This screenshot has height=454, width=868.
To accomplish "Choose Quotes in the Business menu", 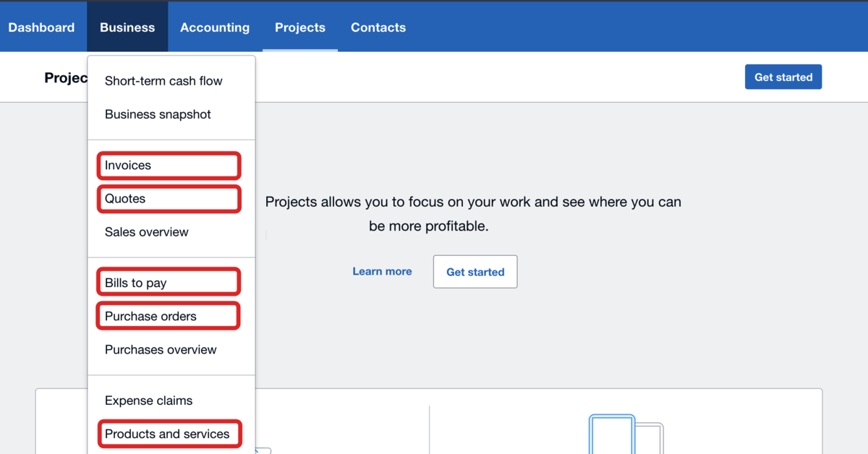I will point(171,199).
